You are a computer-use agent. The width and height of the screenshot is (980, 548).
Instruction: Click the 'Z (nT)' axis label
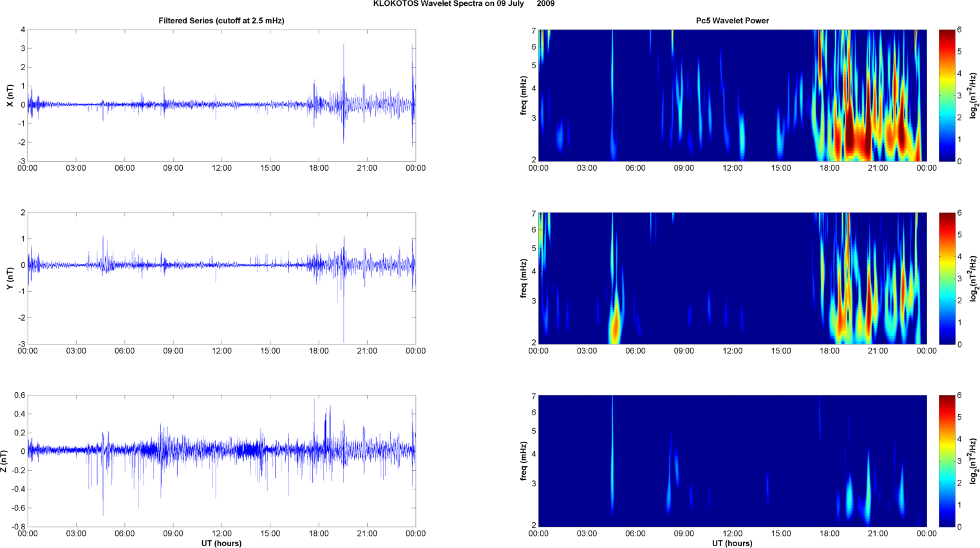pyautogui.click(x=5, y=461)
